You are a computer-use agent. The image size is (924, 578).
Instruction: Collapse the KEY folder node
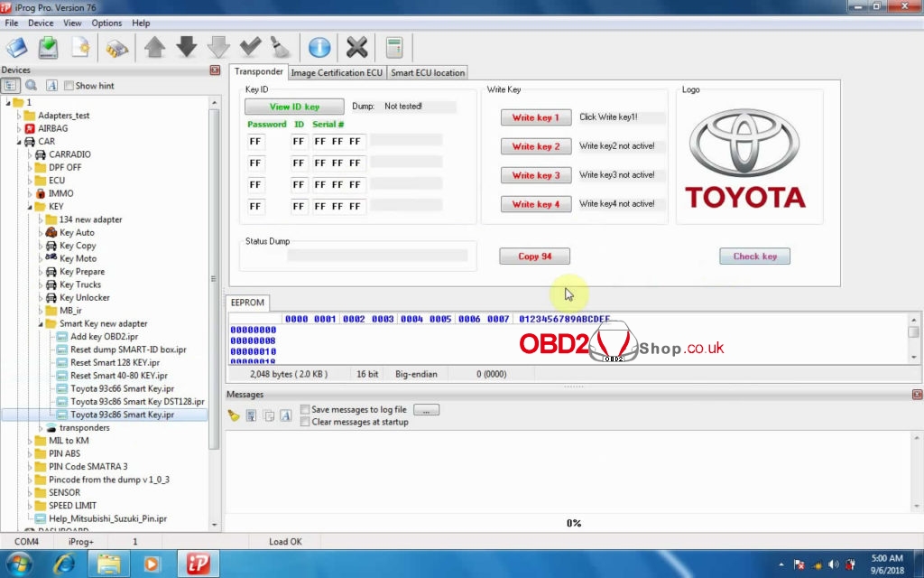point(30,207)
